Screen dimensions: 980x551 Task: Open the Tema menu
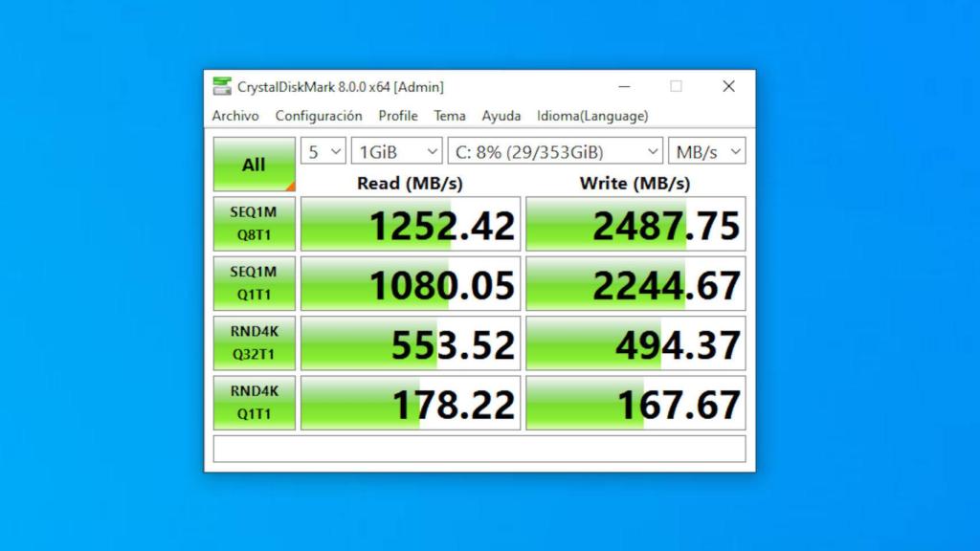pos(449,116)
